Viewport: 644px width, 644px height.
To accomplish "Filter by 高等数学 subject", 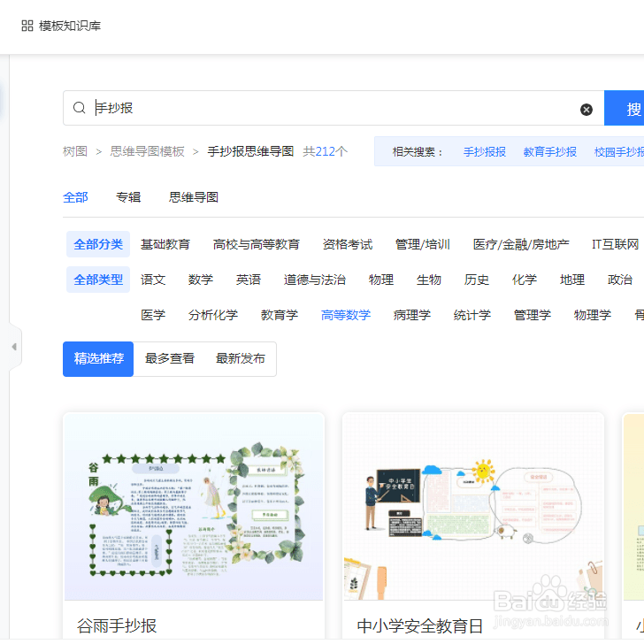I will (346, 315).
